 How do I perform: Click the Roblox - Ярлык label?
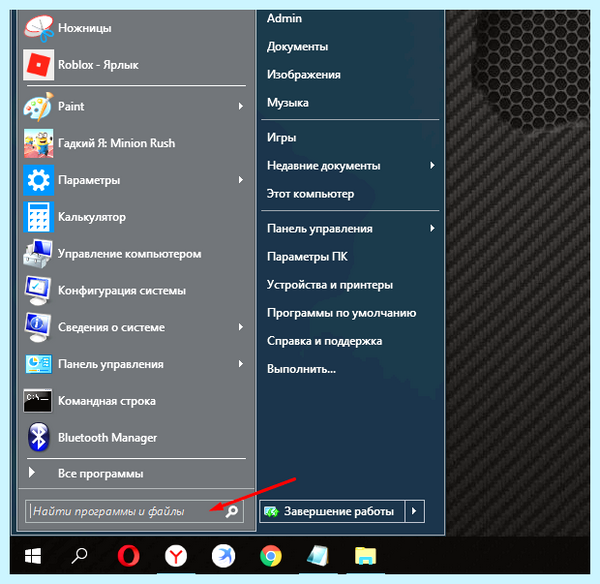(98, 65)
